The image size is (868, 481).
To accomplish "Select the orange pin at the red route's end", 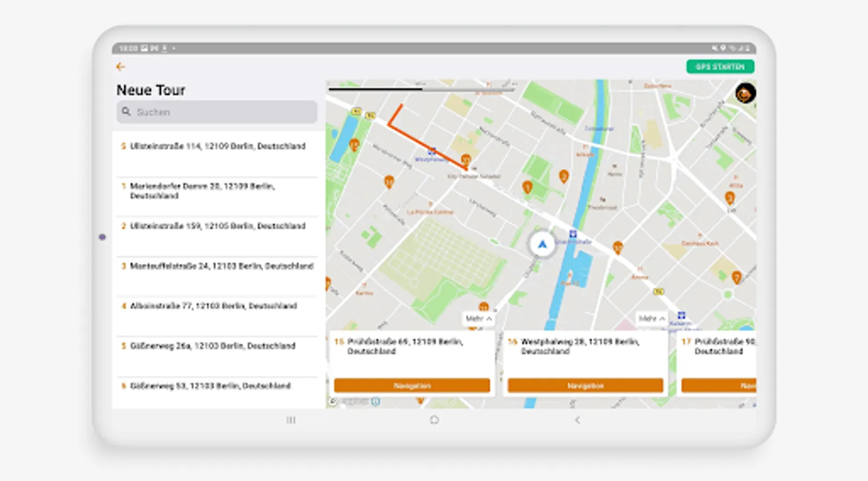I will (x=466, y=160).
